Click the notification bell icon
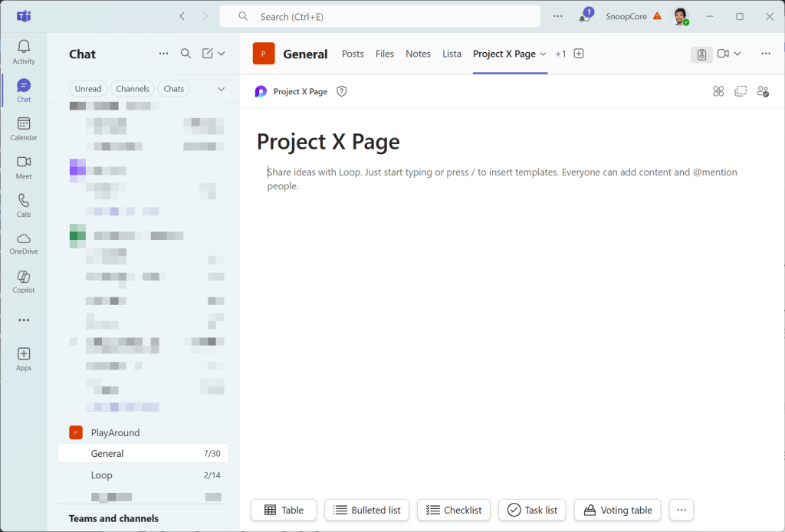 coord(585,17)
